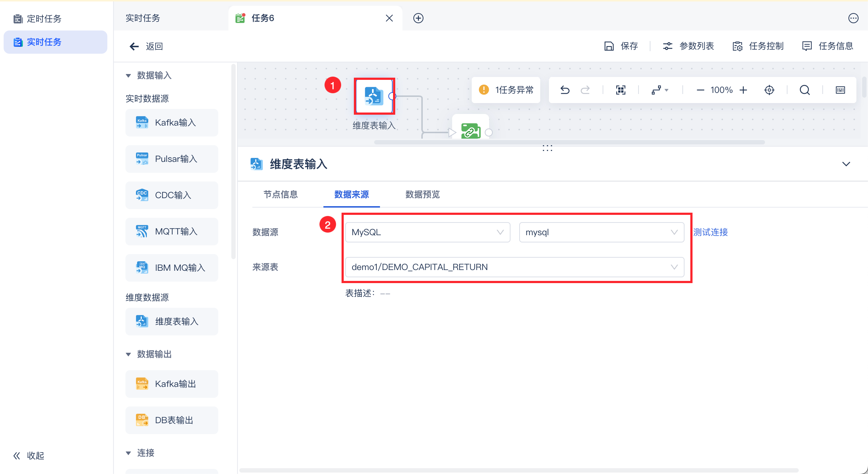Open the 来源表 table dropdown
The height and width of the screenshot is (474, 868).
coord(514,267)
